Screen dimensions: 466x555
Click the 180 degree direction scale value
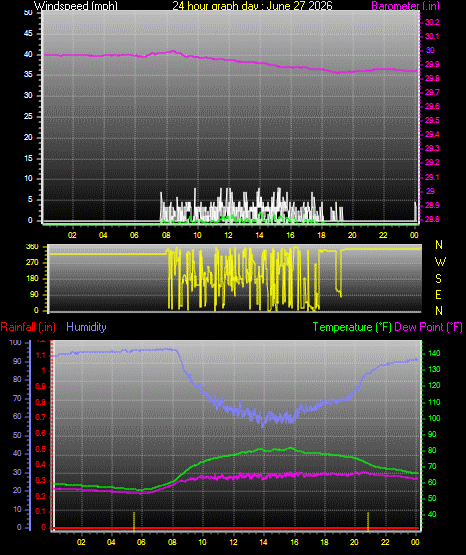(x=32, y=279)
